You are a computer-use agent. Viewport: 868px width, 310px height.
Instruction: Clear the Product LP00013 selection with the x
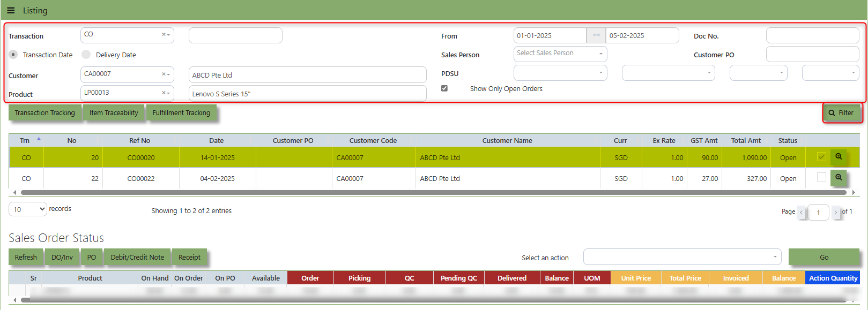pyautogui.click(x=164, y=93)
